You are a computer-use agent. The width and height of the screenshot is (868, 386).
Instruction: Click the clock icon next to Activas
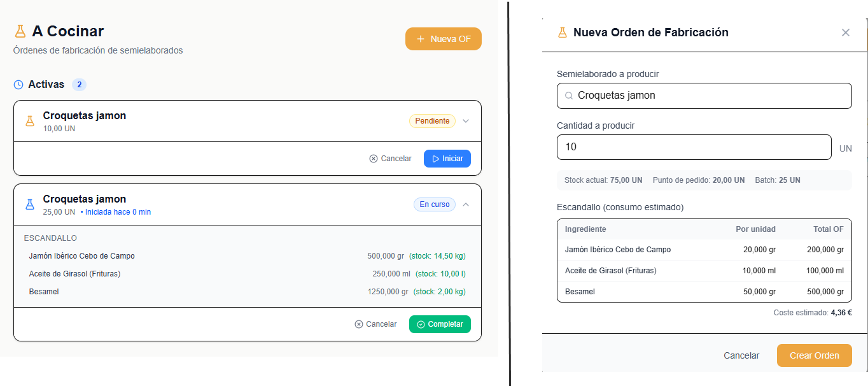(x=18, y=85)
